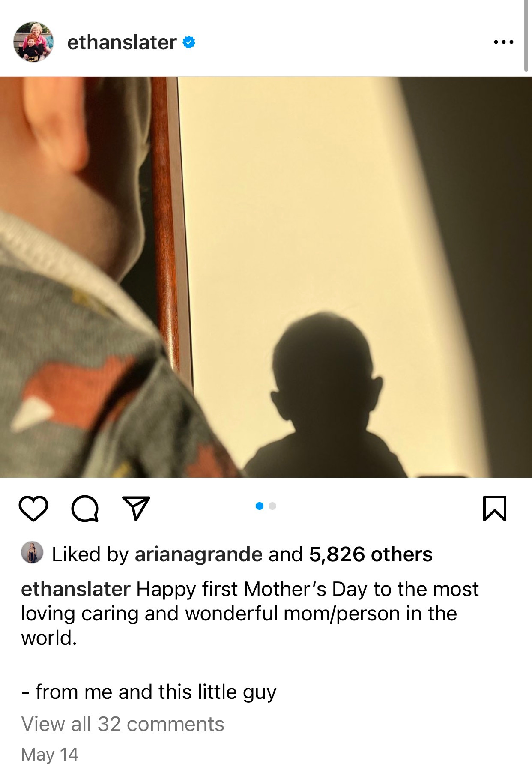Save post with the bookmark icon
Screen dimensions: 532x773
tap(495, 509)
